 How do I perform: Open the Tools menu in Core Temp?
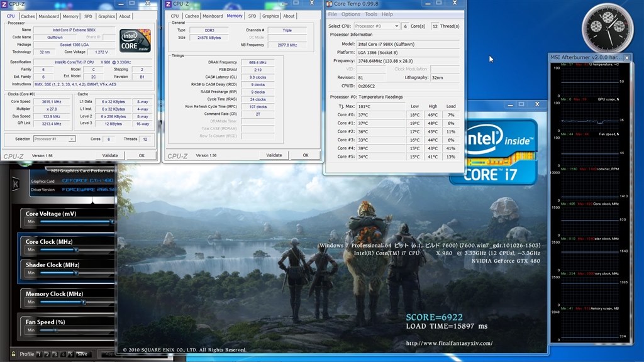371,14
